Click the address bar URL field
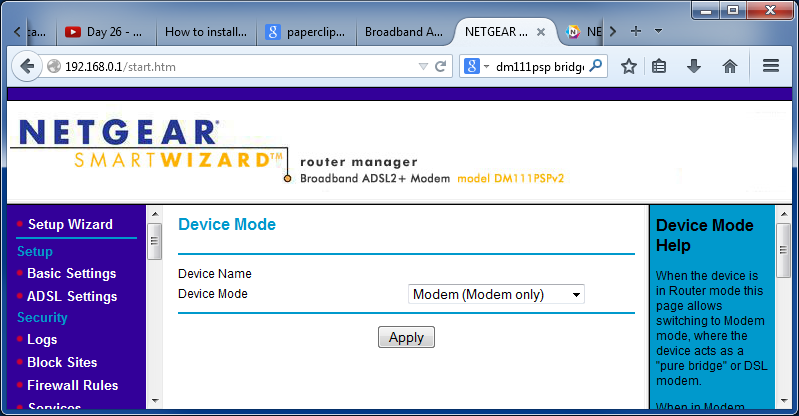Image resolution: width=799 pixels, height=416 pixels. click(239, 67)
